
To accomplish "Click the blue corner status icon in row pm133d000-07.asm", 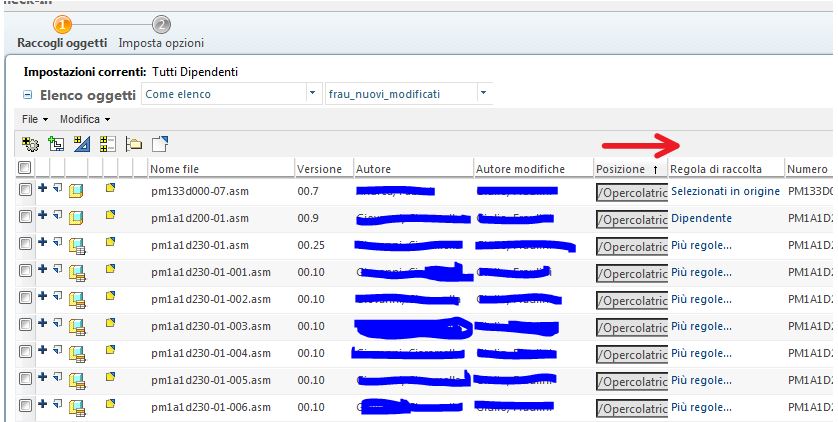I will click(58, 187).
